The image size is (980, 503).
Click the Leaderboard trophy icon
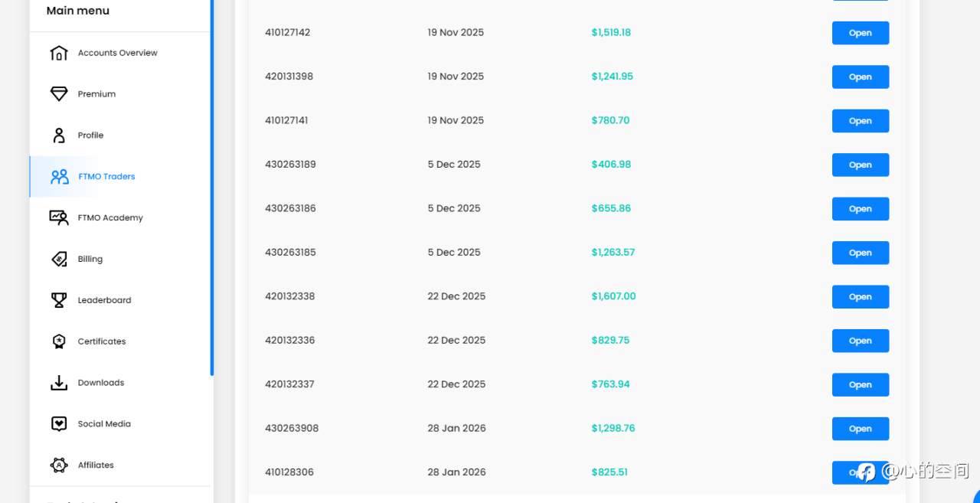click(59, 300)
